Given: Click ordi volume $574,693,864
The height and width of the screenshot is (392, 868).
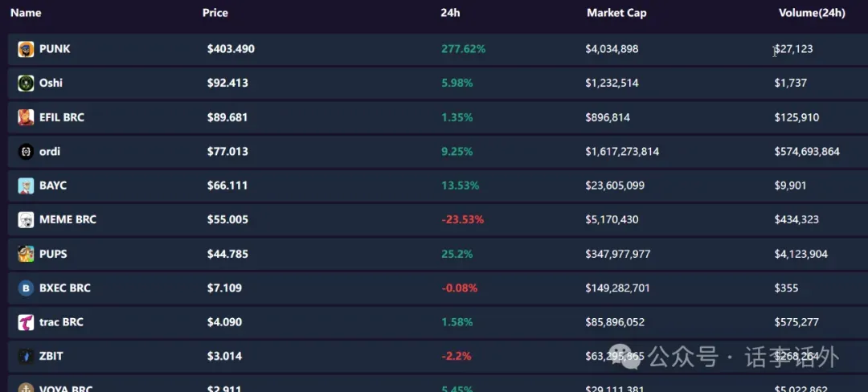Looking at the screenshot, I should [x=807, y=152].
